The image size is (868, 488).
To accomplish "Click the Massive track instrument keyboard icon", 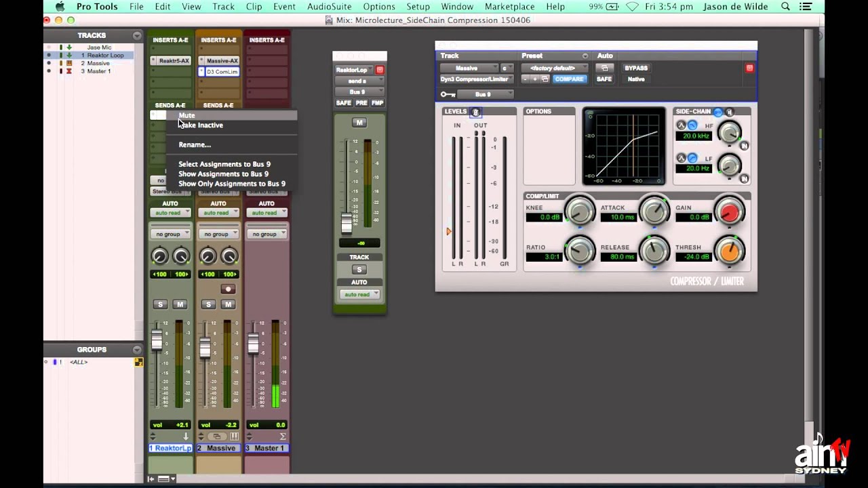I will pyautogui.click(x=235, y=436).
